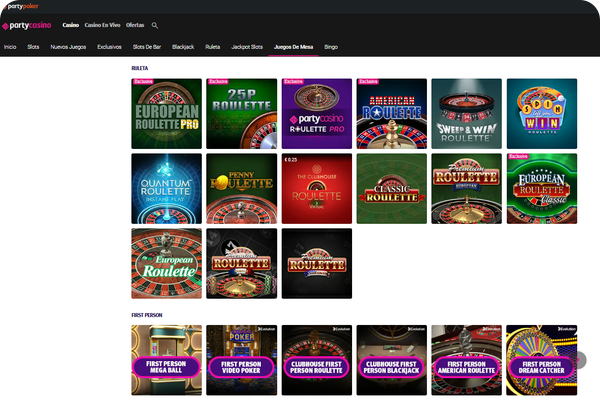The width and height of the screenshot is (600, 408).
Task: Select the Slots tab
Action: (33, 47)
